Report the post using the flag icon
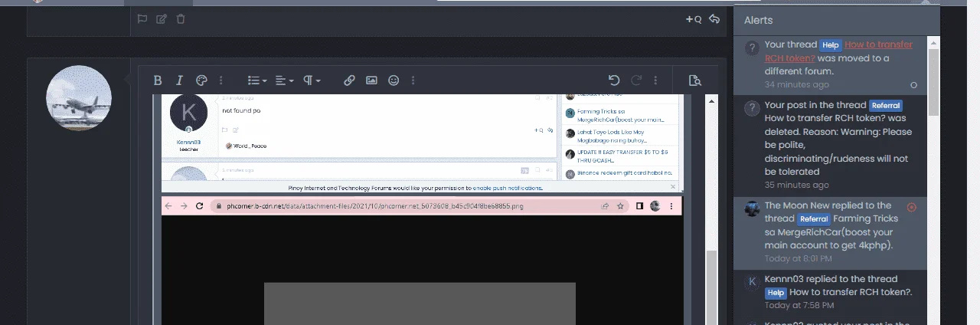The width and height of the screenshot is (980, 325). (x=142, y=19)
